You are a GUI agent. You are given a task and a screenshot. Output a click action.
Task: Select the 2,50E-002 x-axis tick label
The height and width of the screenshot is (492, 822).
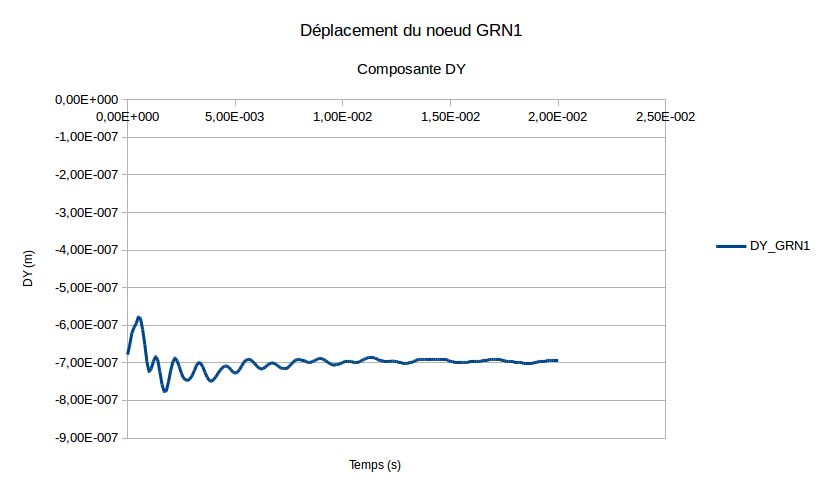[665, 117]
